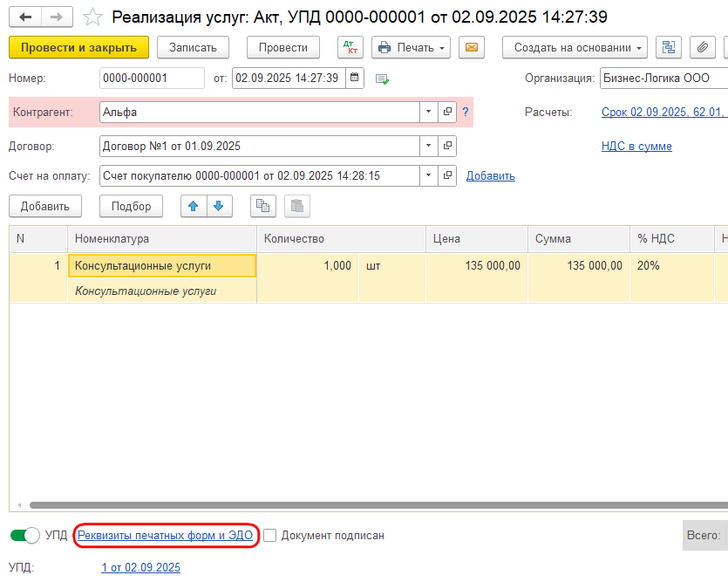Viewport: 728px width, 582px height.
Task: Click the Записать button
Action: click(x=193, y=47)
